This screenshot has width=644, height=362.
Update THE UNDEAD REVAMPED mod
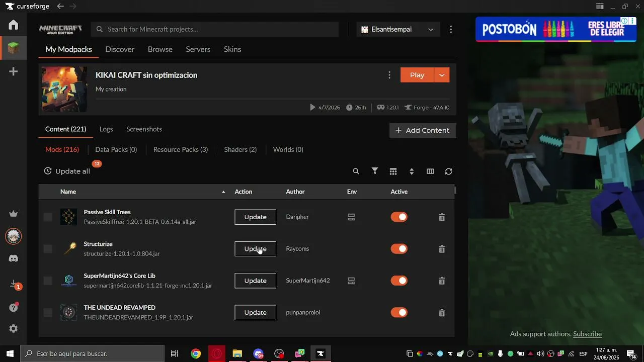[255, 312]
